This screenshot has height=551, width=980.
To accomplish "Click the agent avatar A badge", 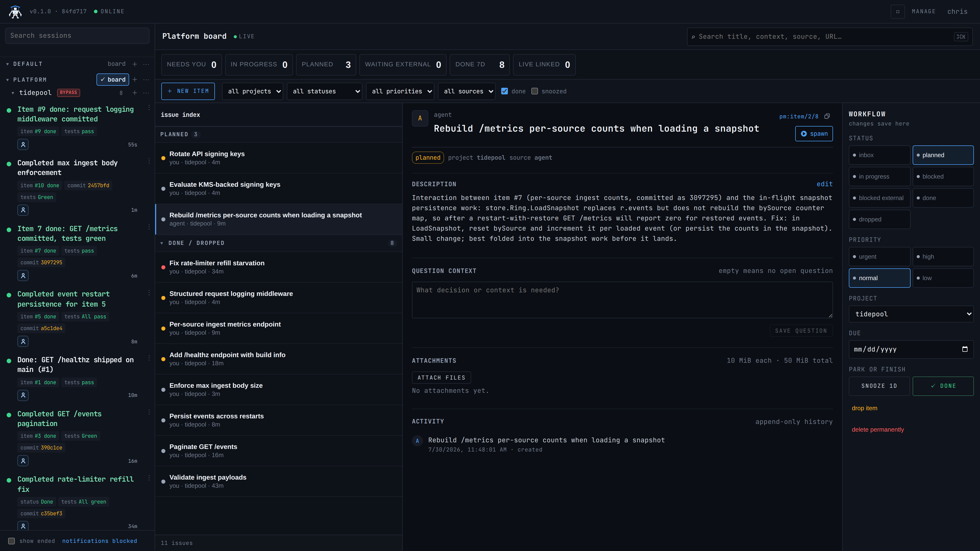I will pos(420,118).
